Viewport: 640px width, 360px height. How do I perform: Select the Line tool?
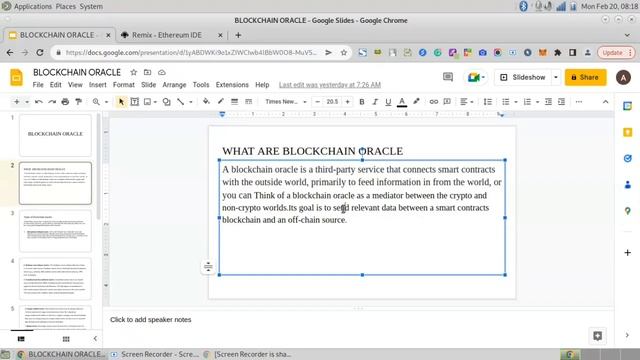coord(180,102)
